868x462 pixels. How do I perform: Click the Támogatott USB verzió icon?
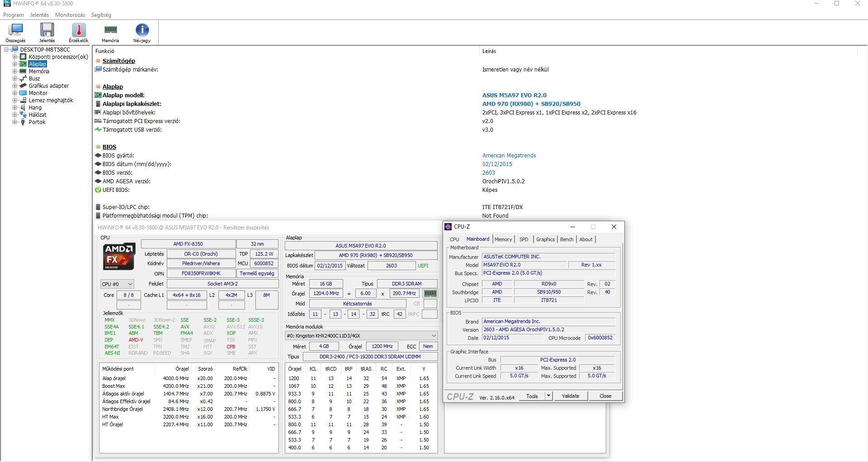98,130
